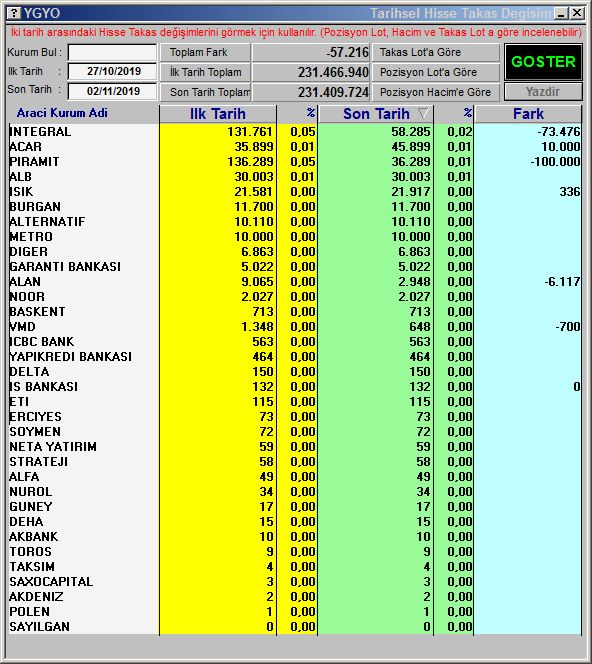The image size is (592, 664).
Task: Click Araci Kurum Adi column header
Action: 62,113
